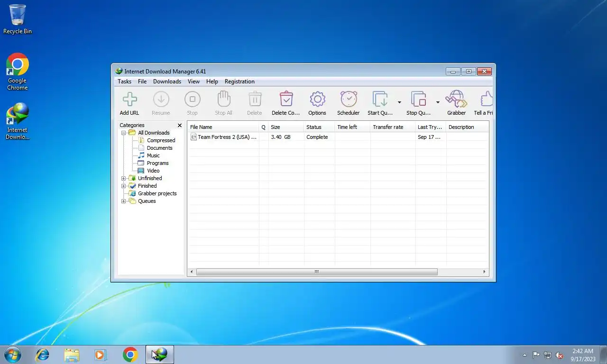607x364 pixels.
Task: Close the Categories panel
Action: pos(180,126)
